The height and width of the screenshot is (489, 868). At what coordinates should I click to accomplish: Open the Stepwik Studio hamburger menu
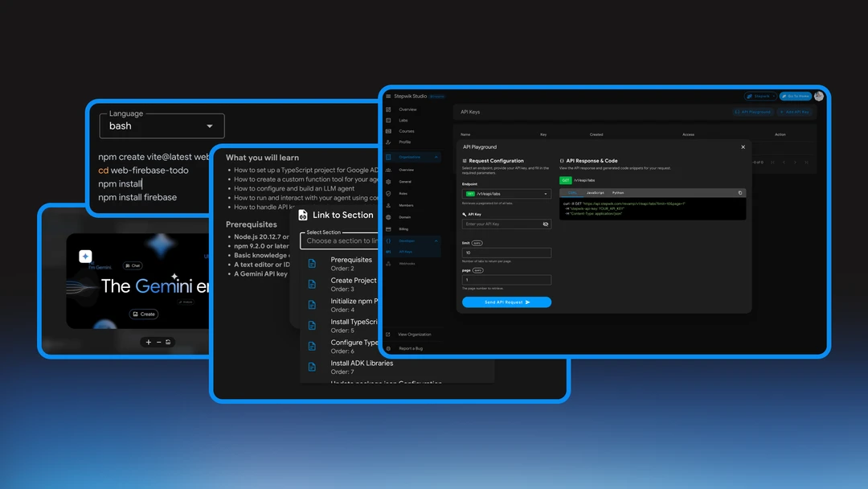point(388,97)
